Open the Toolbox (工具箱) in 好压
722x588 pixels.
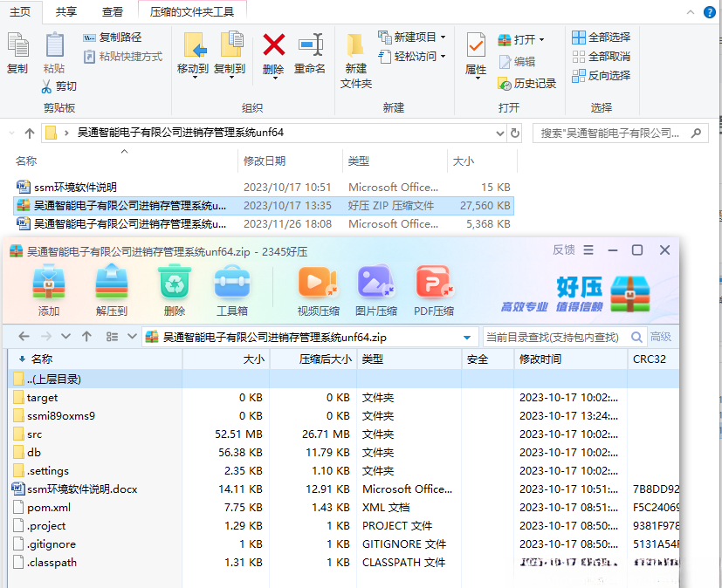(232, 291)
